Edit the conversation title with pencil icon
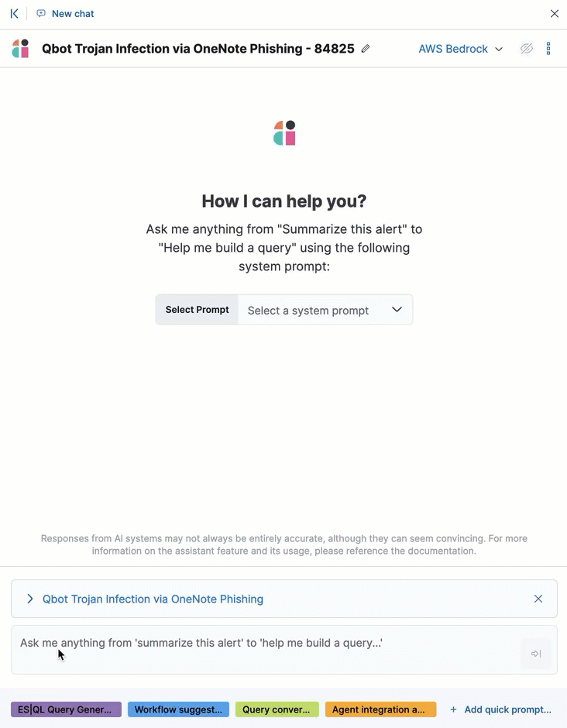The width and height of the screenshot is (567, 728). (x=365, y=48)
